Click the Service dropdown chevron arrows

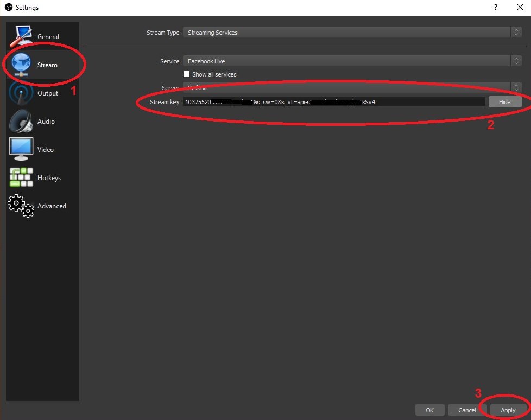click(x=516, y=61)
